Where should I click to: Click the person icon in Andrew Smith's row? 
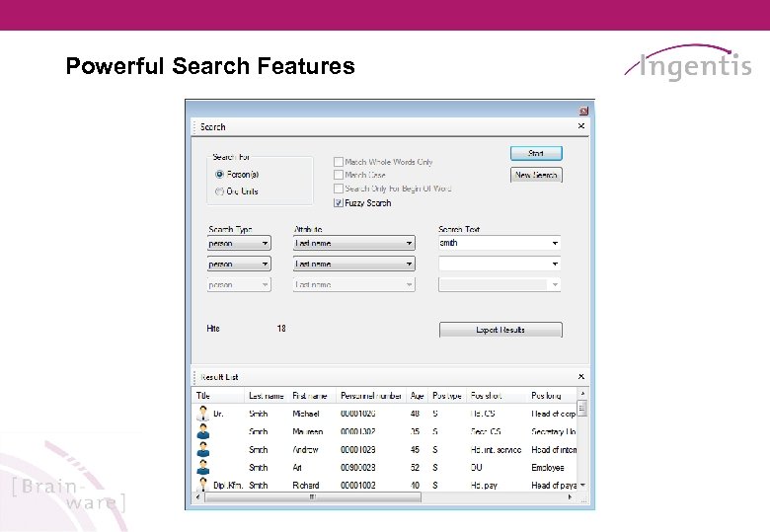click(x=202, y=449)
